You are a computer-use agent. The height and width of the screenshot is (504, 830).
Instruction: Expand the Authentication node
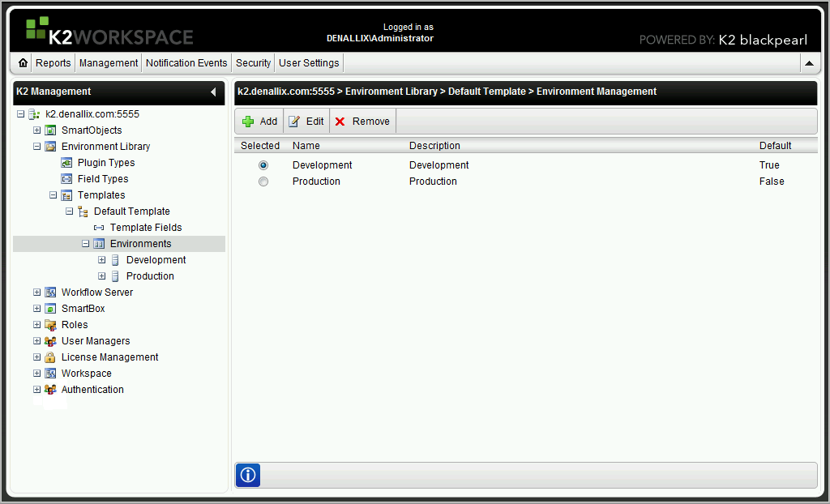pos(36,390)
